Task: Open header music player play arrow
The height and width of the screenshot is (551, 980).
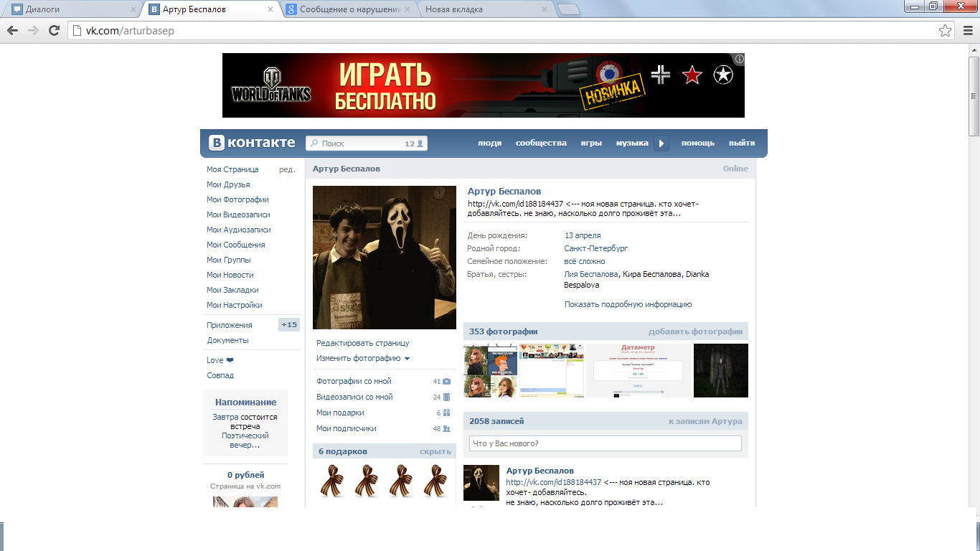Action: click(661, 143)
